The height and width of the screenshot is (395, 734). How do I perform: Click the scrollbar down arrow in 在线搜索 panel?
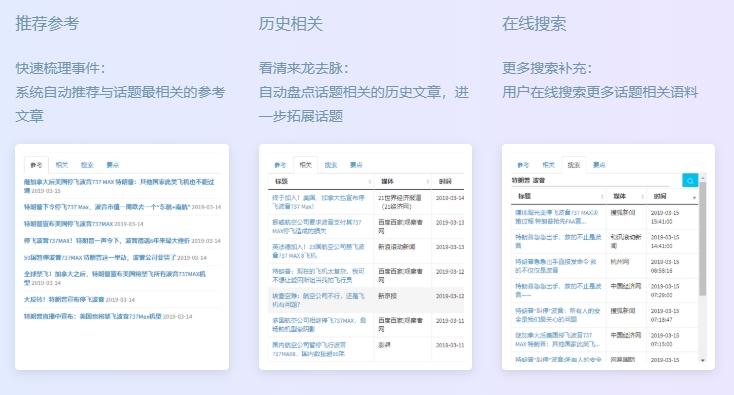point(702,360)
